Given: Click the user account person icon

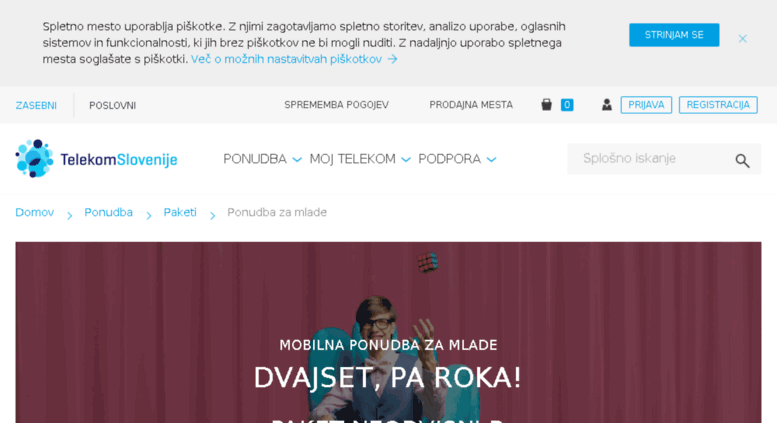Looking at the screenshot, I should pos(607,105).
